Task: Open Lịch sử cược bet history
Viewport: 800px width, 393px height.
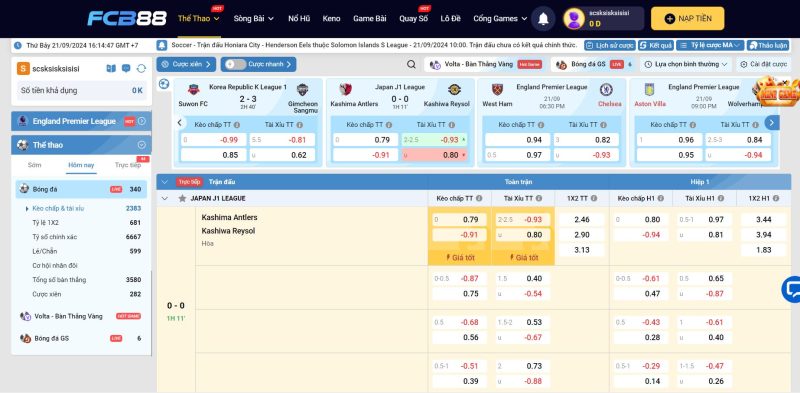Action: click(x=610, y=45)
